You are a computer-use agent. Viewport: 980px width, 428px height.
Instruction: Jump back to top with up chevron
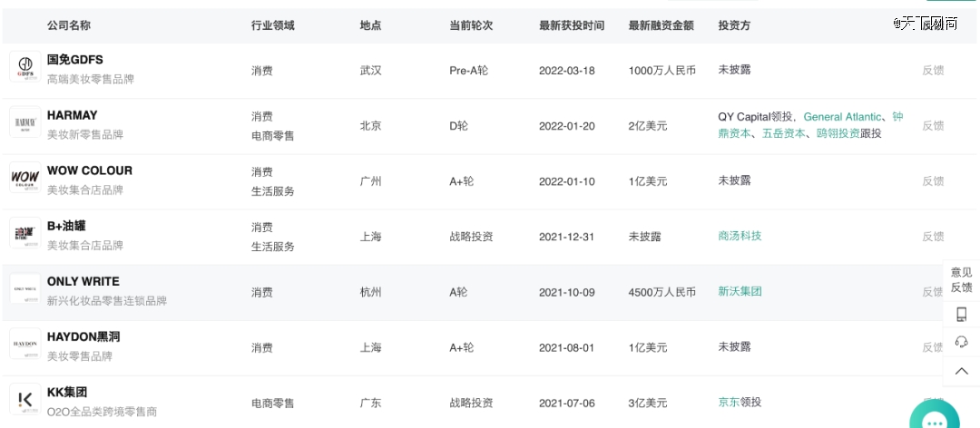[x=961, y=371]
